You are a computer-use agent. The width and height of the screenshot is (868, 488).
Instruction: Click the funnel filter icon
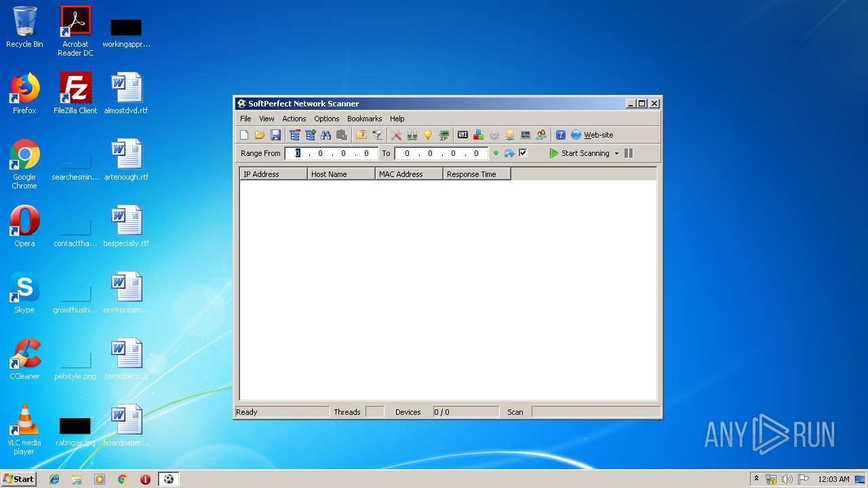(x=377, y=135)
